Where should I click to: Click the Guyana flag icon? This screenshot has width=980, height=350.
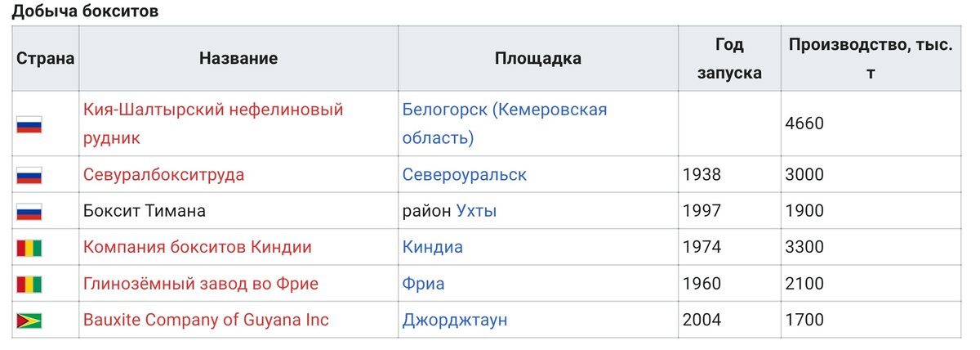(x=29, y=321)
